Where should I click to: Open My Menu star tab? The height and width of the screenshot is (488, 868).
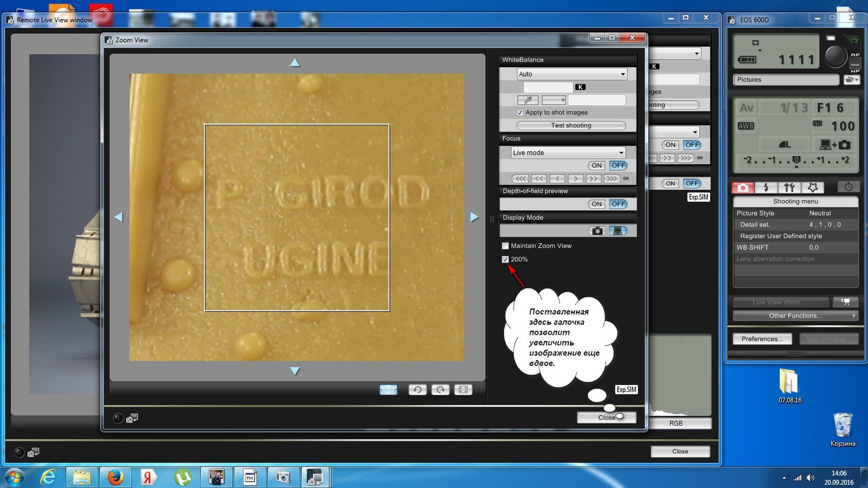coord(813,188)
